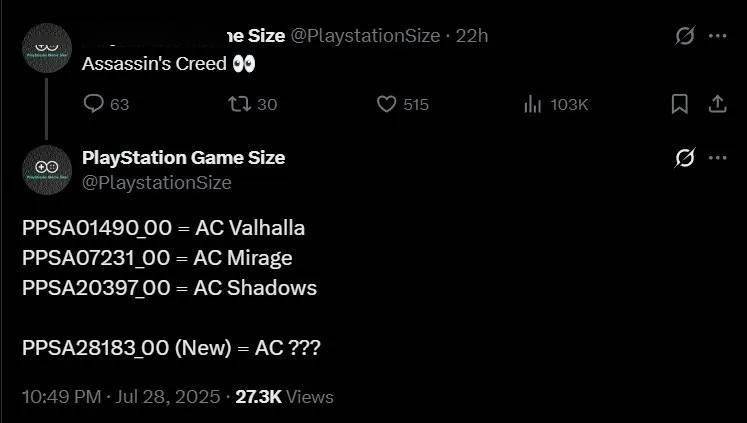The image size is (747, 423).
Task: Open PlayStation Game Size display name link
Action: coord(183,158)
